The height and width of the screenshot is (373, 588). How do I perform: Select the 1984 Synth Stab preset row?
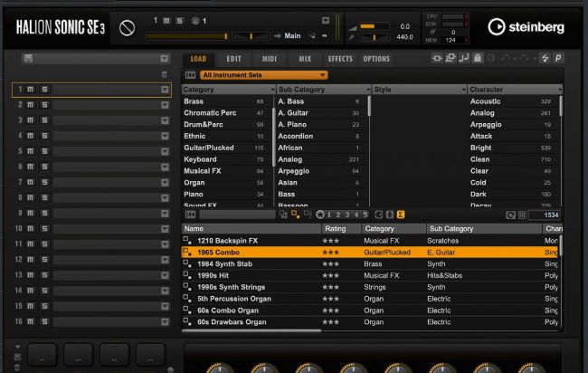tap(371, 263)
